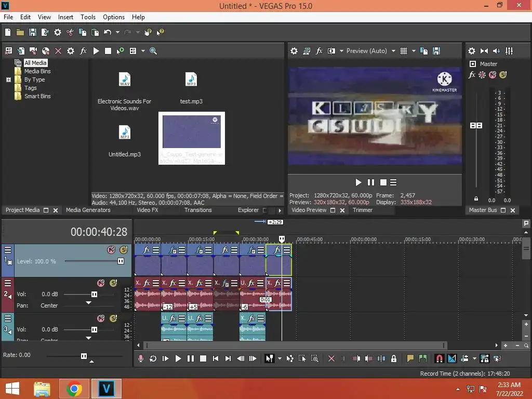
Task: Save the project with the floppy disk icon
Action: pyautogui.click(x=33, y=32)
